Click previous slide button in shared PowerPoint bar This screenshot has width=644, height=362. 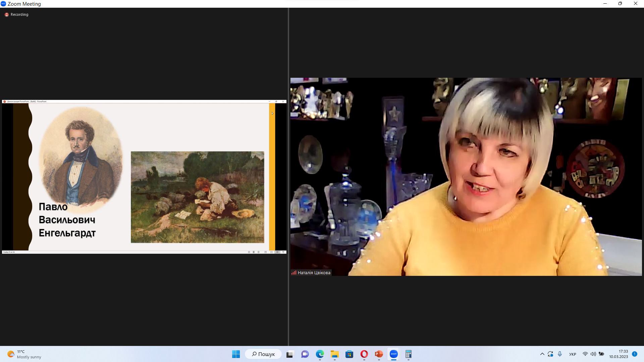249,252
